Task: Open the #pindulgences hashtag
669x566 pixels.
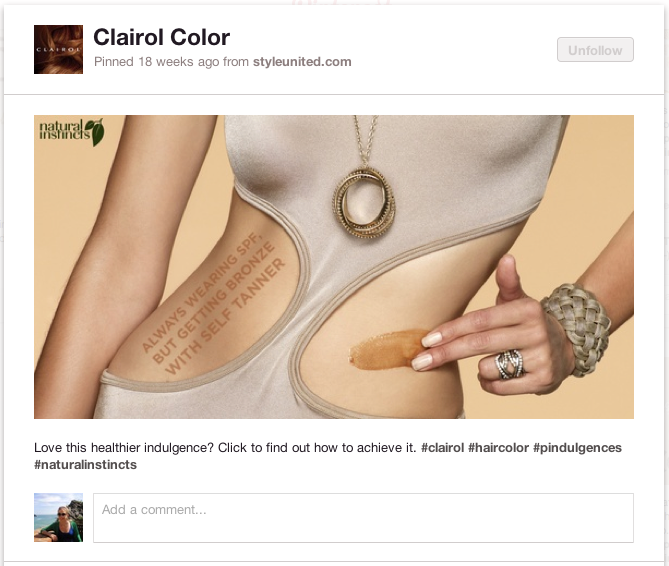Action: click(577, 448)
